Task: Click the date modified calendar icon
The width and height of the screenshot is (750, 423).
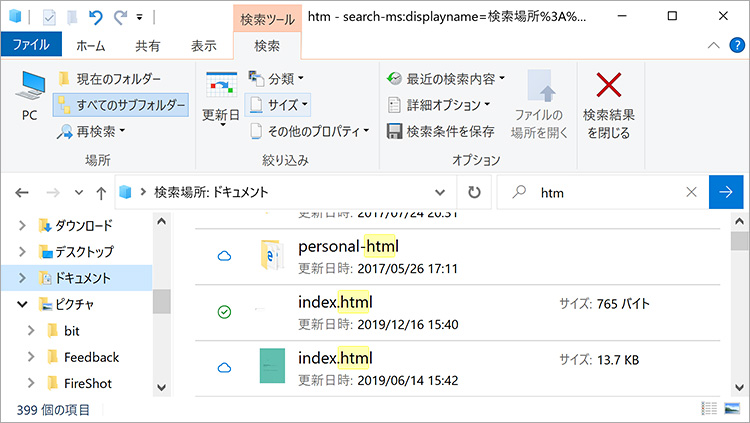Action: pos(220,85)
